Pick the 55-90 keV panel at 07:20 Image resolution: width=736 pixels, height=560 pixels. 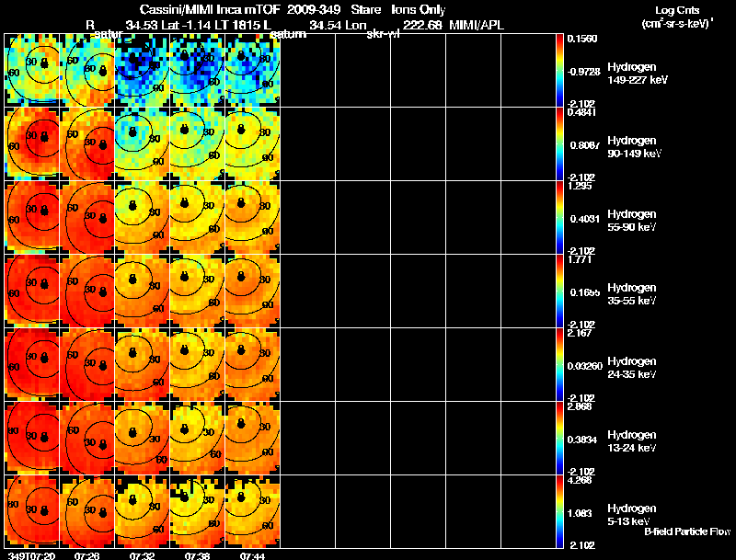[32, 218]
